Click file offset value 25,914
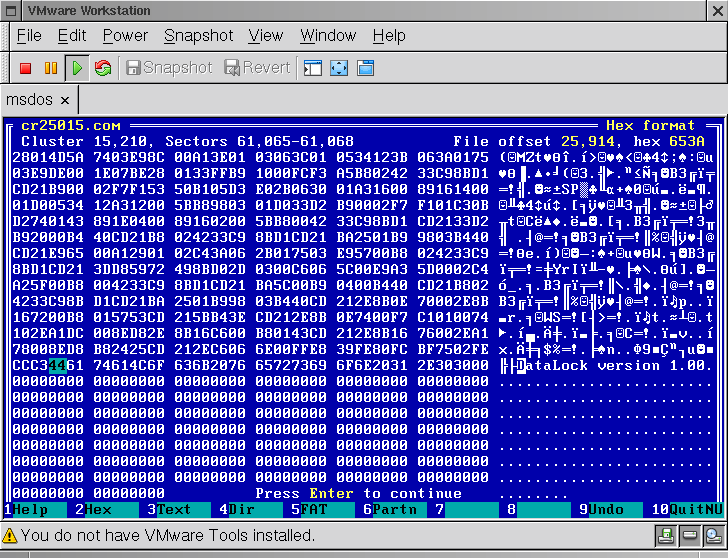 tap(588, 141)
